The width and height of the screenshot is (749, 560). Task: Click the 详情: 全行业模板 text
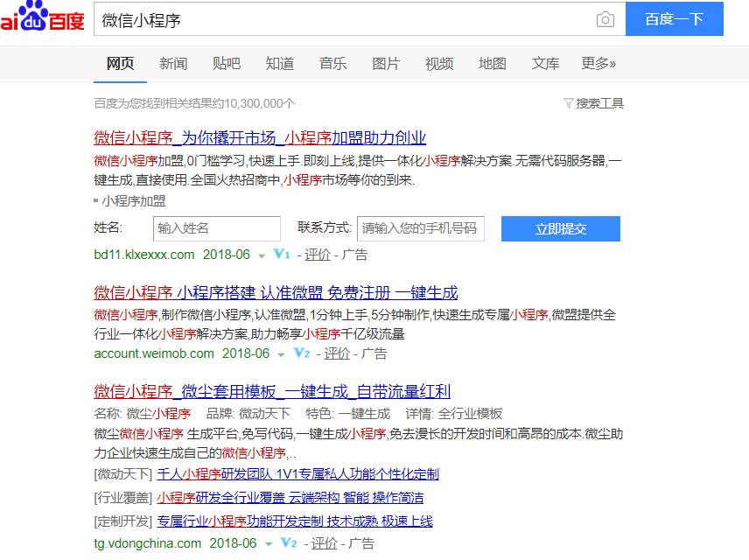pyautogui.click(x=454, y=413)
